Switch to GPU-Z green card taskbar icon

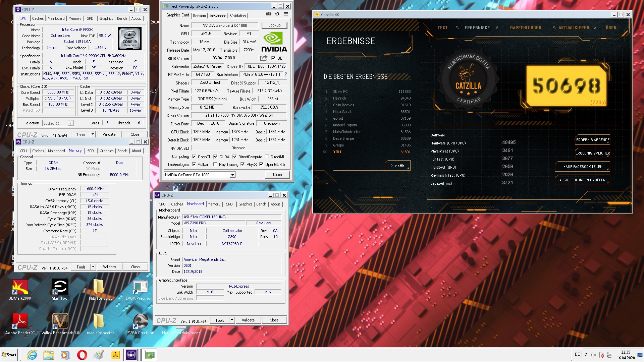150,355
